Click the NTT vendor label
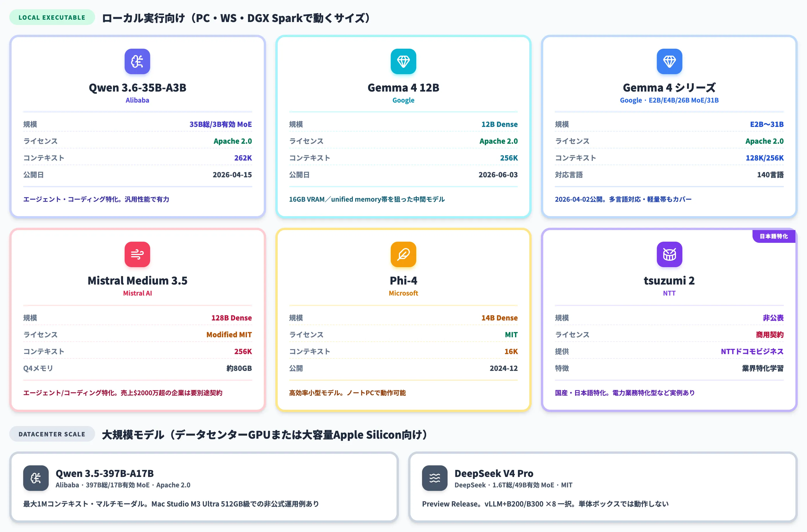Screen dimensions: 807x532 click(x=669, y=293)
